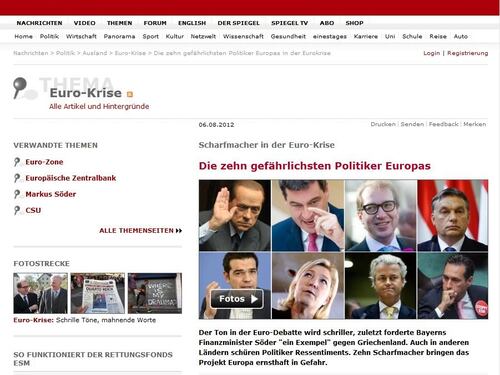Click the pin icon beside Markus Söder

point(17,194)
